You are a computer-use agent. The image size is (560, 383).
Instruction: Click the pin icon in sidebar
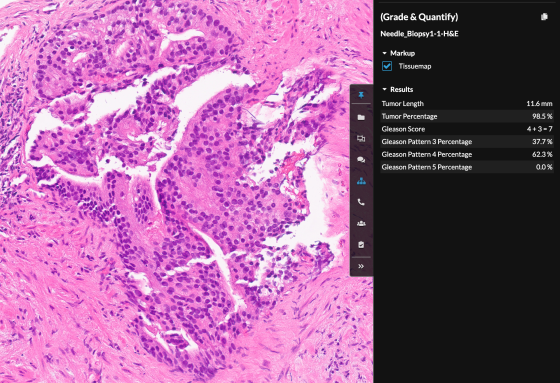[361, 95]
